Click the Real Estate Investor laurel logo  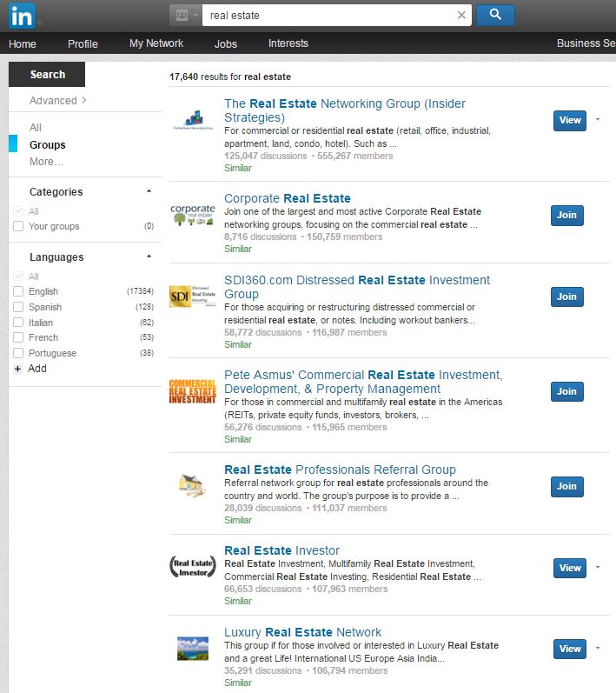coord(193,567)
